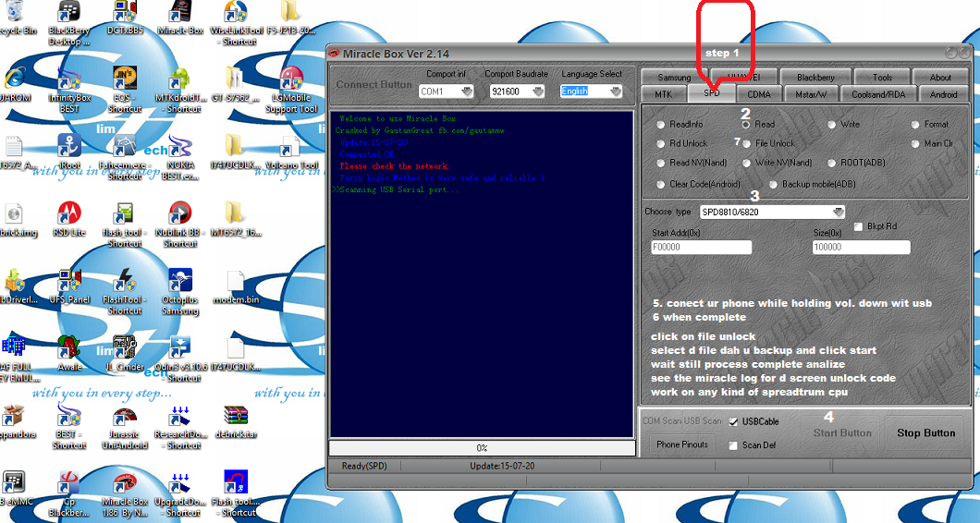Select Clear Code(Android) radio option
This screenshot has height=523, width=980.
tap(661, 184)
